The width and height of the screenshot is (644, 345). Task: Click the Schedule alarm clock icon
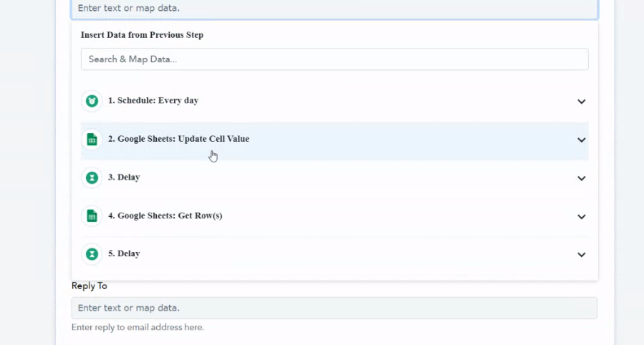(x=92, y=101)
